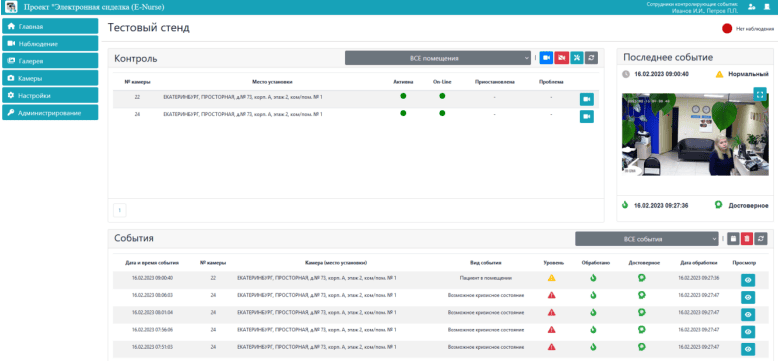
Task: Click event date '16.02.2023 07:56:06'
Action: click(152, 330)
